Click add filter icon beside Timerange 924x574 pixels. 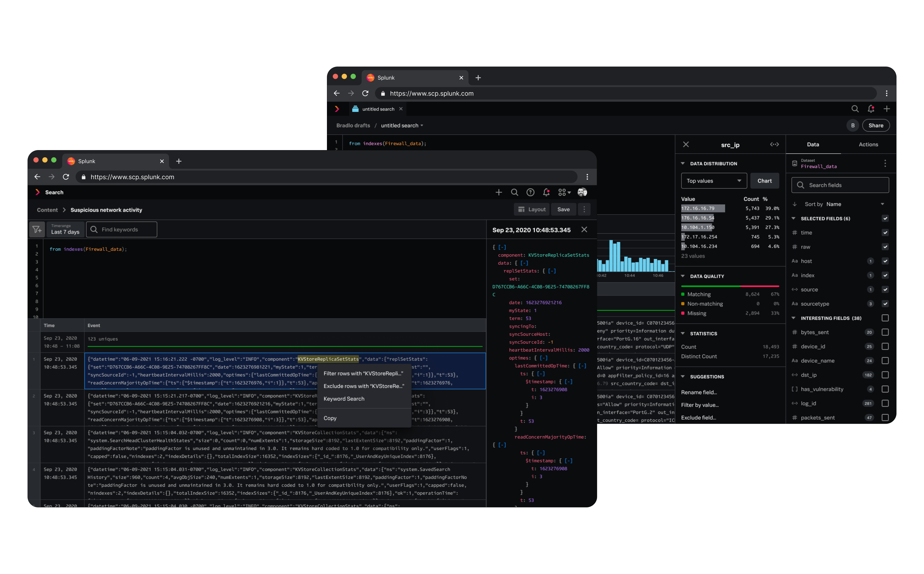[x=37, y=230]
